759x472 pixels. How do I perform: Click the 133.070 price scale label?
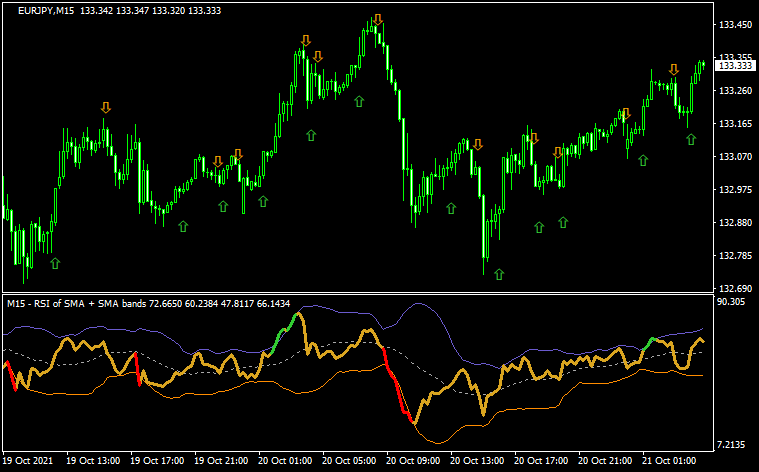[736, 156]
